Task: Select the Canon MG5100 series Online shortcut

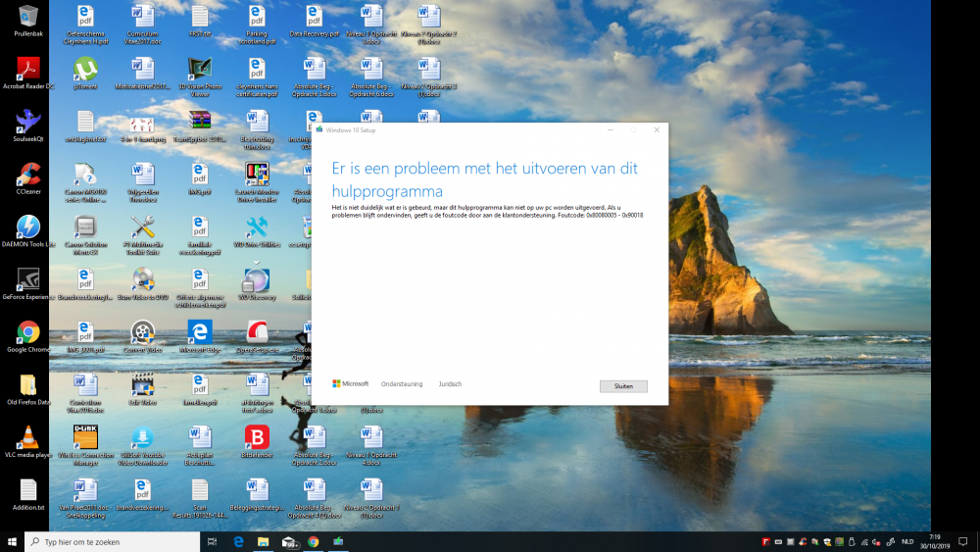Action: tap(85, 182)
